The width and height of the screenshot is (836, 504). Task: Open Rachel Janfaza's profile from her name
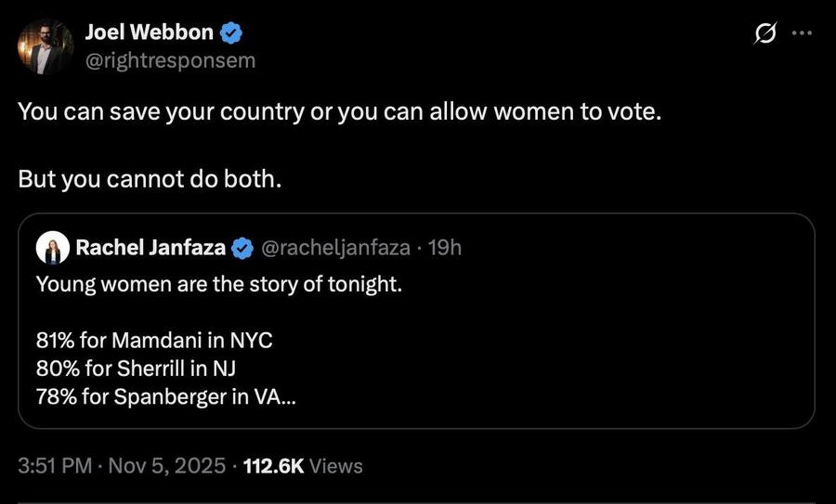[x=150, y=248]
